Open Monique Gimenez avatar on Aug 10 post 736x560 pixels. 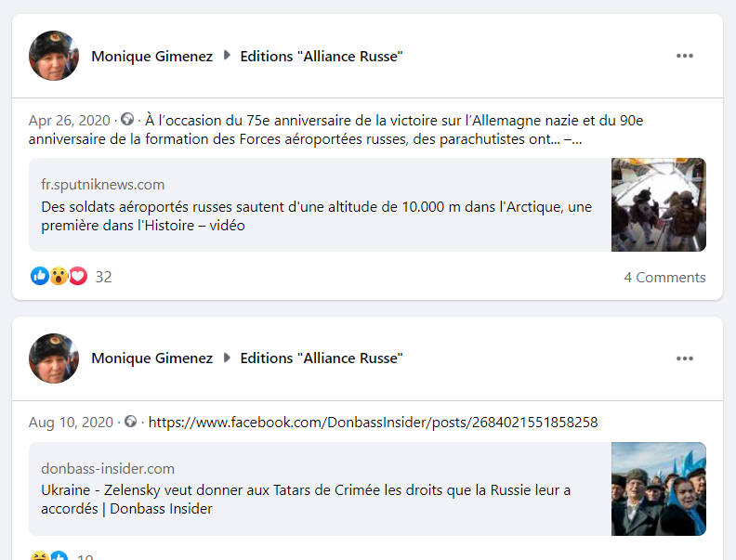[x=54, y=358]
